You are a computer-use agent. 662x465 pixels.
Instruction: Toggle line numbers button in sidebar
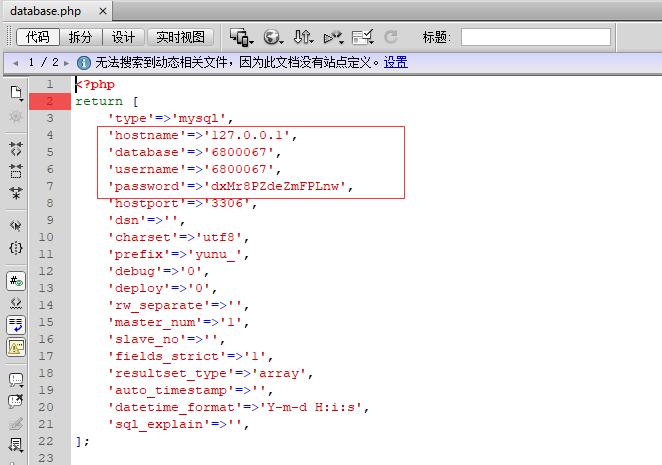[16, 281]
